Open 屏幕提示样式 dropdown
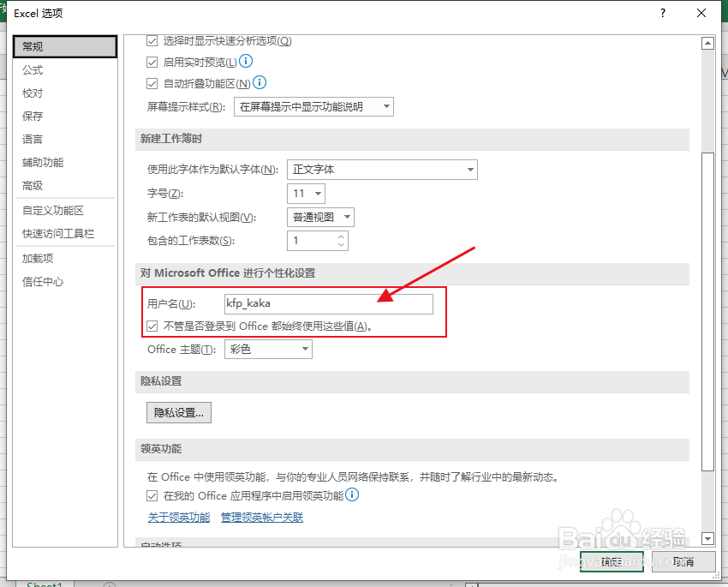This screenshot has height=587, width=728. pos(313,107)
